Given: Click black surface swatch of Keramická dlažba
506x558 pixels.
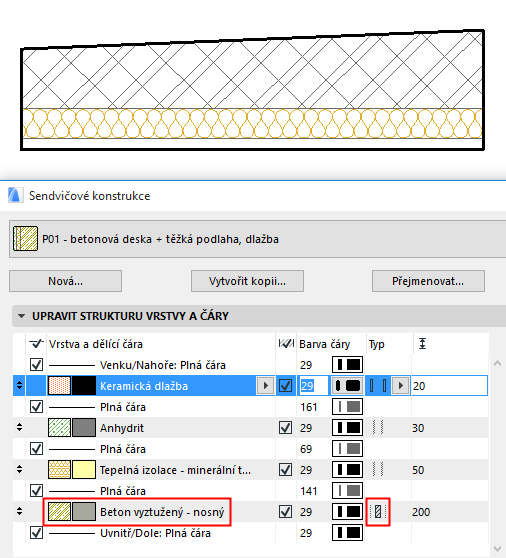Looking at the screenshot, I should 84,386.
